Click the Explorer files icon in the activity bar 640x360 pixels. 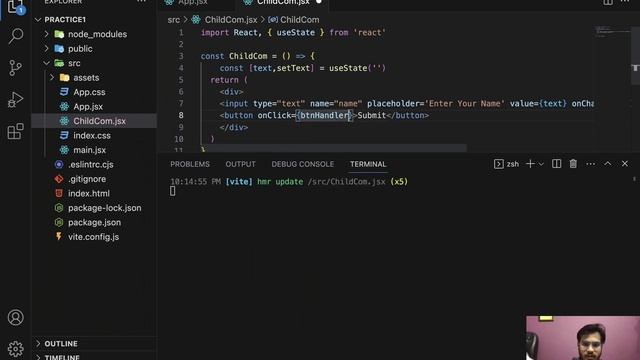tap(16, 7)
